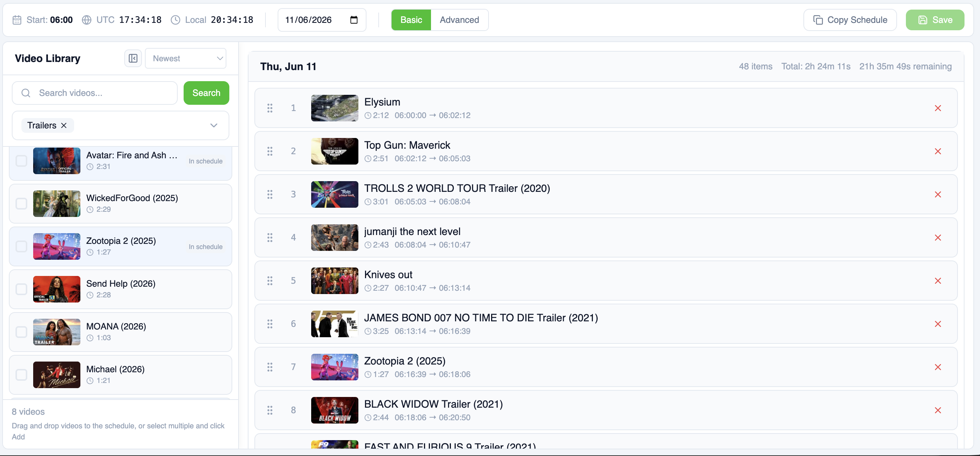
Task: Tick the checkbox for Michael (2026)
Action: (x=21, y=375)
